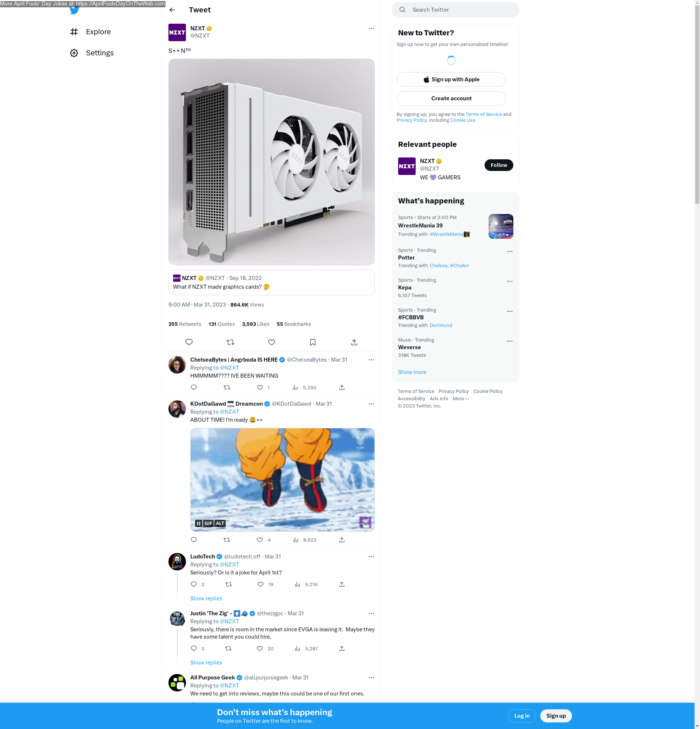Image resolution: width=700 pixels, height=729 pixels.
Task: Share ChelseaBytes' reply
Action: 342,387
